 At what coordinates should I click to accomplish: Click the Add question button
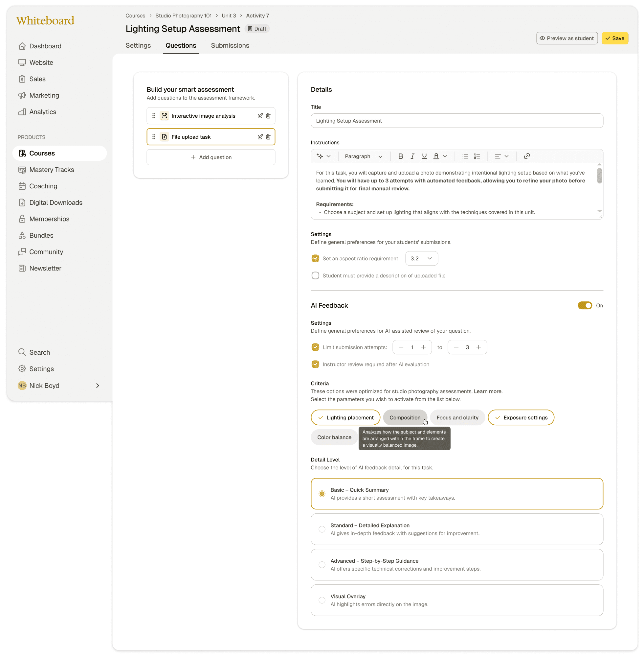coord(211,157)
